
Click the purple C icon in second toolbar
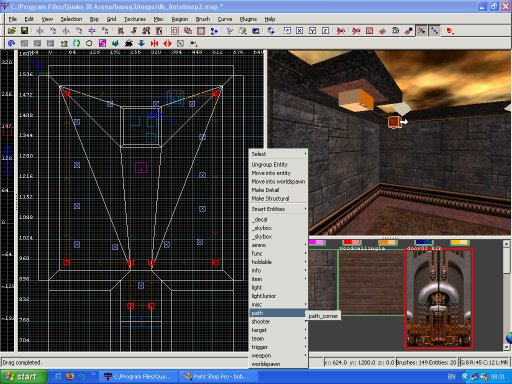(x=102, y=43)
